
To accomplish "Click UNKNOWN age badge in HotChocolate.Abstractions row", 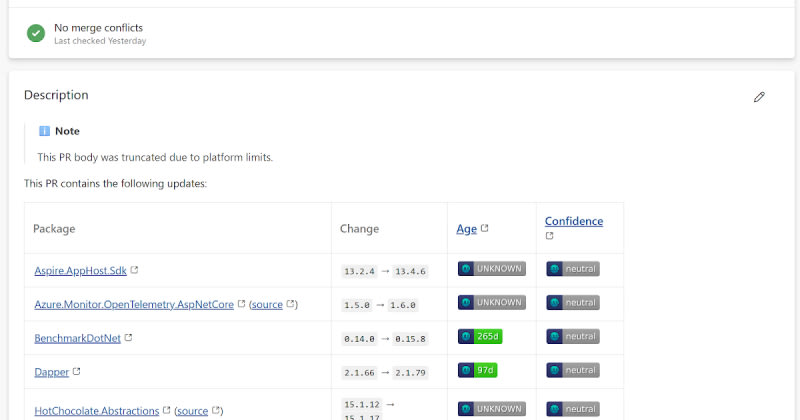I will click(492, 409).
